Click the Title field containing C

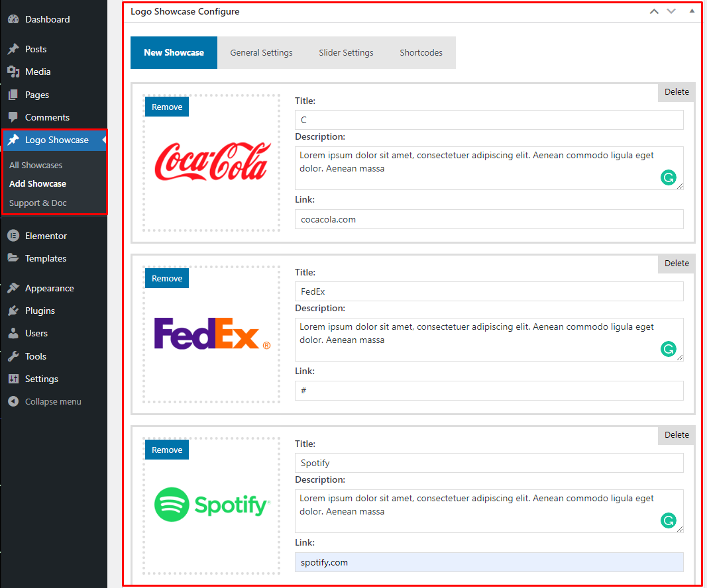(x=489, y=120)
